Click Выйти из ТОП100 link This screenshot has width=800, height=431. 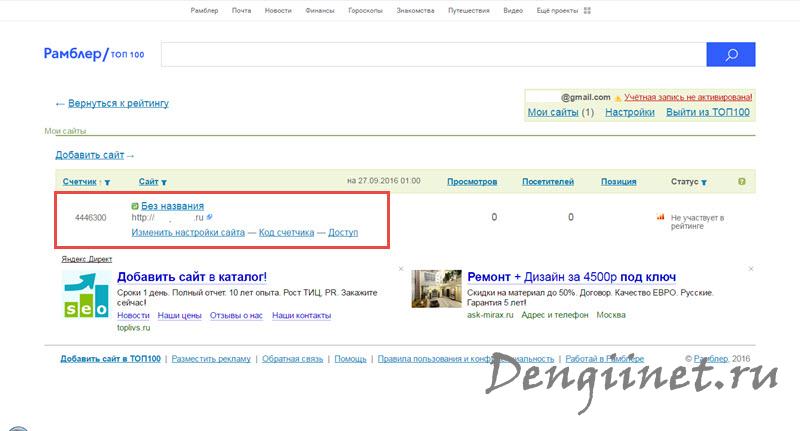tap(708, 112)
